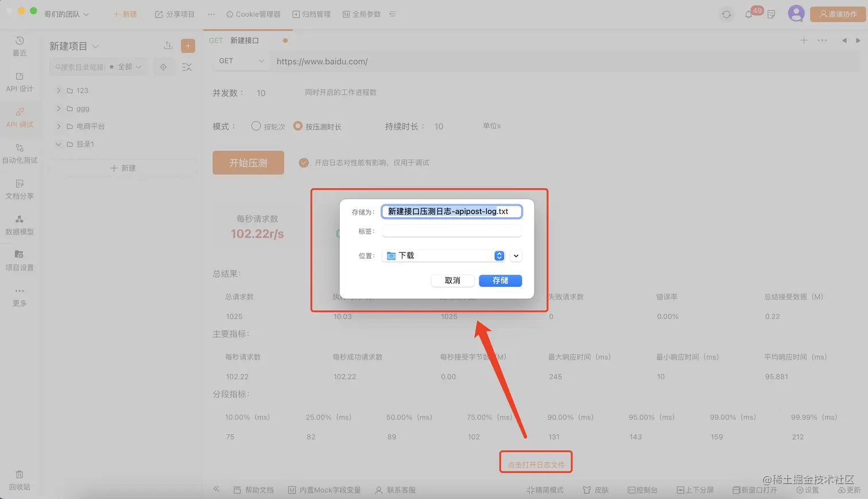868x499 pixels.
Task: Open 全局参数
Action: pos(362,14)
